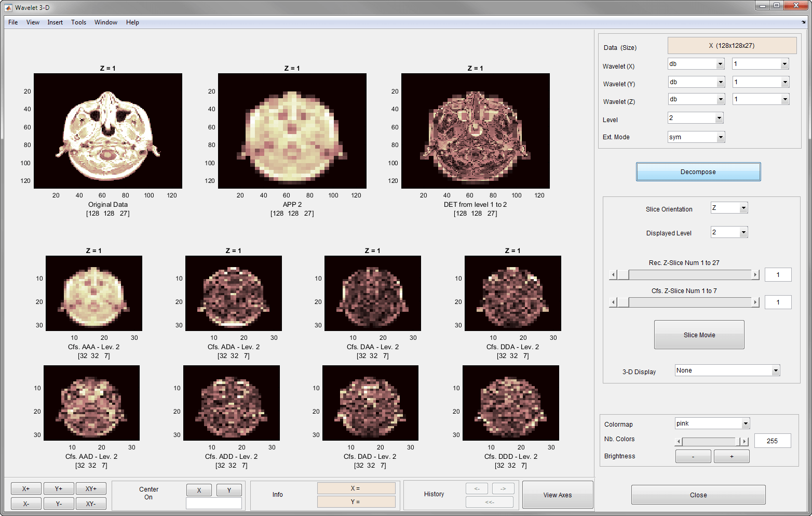The width and height of the screenshot is (812, 516).
Task: Click right arrow of Rec. Z-Slice slider
Action: (755, 274)
